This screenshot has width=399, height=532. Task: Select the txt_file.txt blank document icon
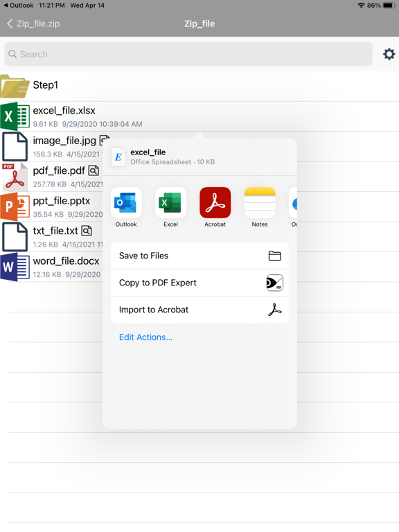coord(15,237)
